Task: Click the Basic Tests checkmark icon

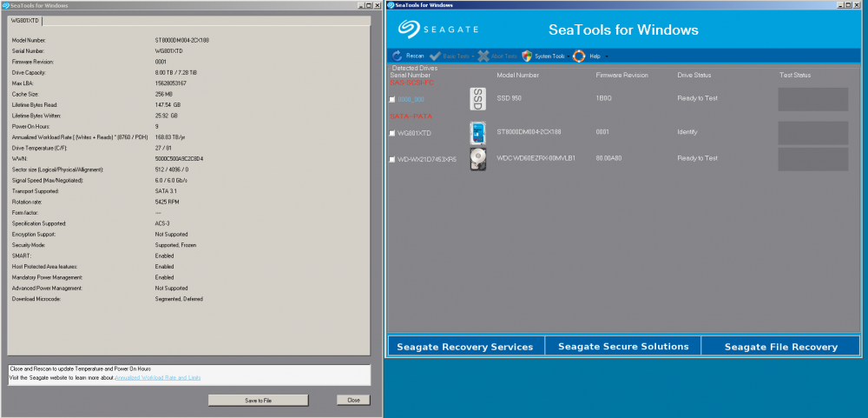Action: pos(435,56)
